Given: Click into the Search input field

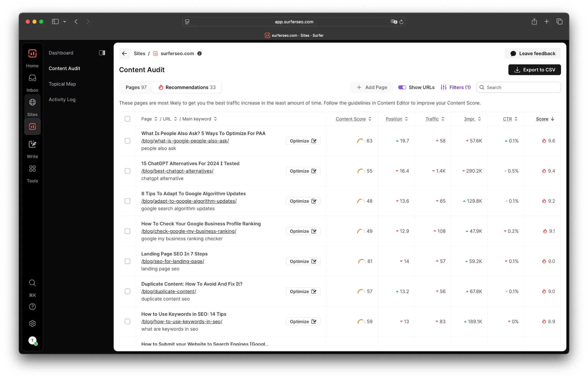Looking at the screenshot, I should pyautogui.click(x=521, y=87).
